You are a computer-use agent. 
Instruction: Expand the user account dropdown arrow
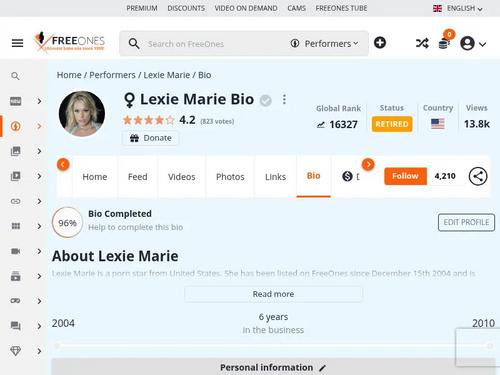point(483,44)
